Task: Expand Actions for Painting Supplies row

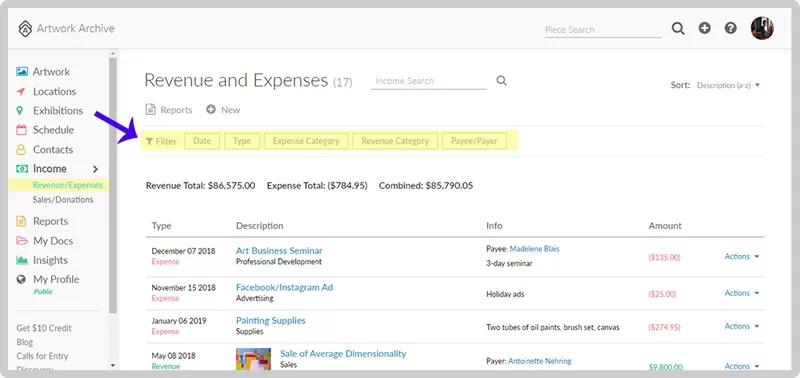Action: pyautogui.click(x=742, y=326)
